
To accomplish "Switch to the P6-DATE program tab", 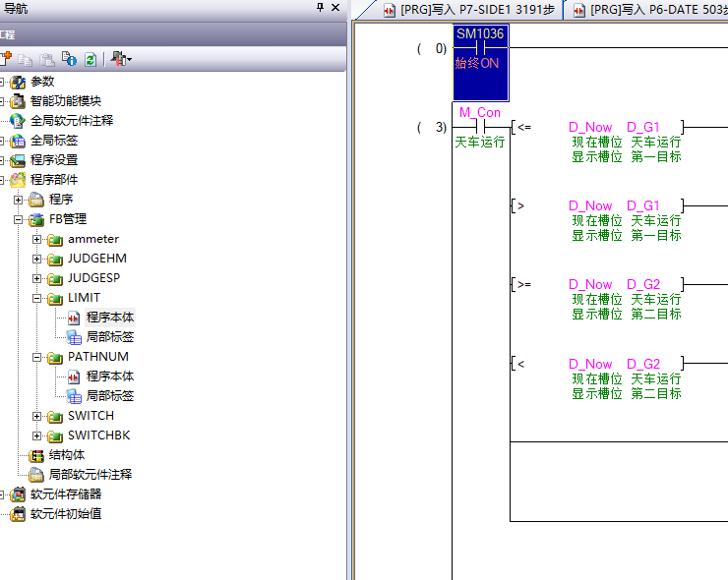I will click(x=655, y=10).
